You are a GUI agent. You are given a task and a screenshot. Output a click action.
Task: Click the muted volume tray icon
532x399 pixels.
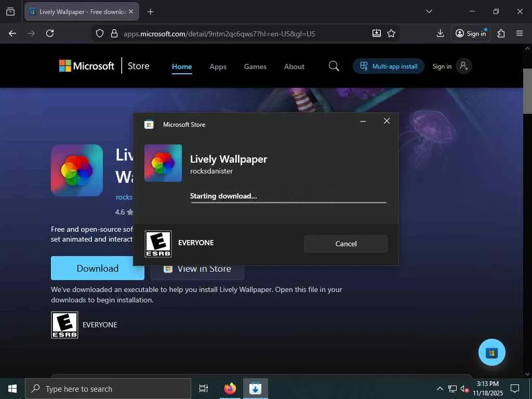pyautogui.click(x=464, y=389)
